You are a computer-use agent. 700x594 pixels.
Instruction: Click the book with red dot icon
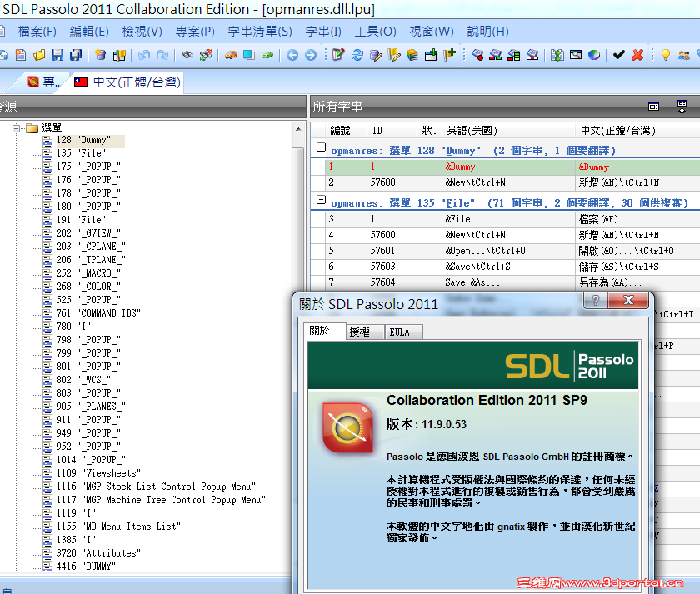(477, 55)
